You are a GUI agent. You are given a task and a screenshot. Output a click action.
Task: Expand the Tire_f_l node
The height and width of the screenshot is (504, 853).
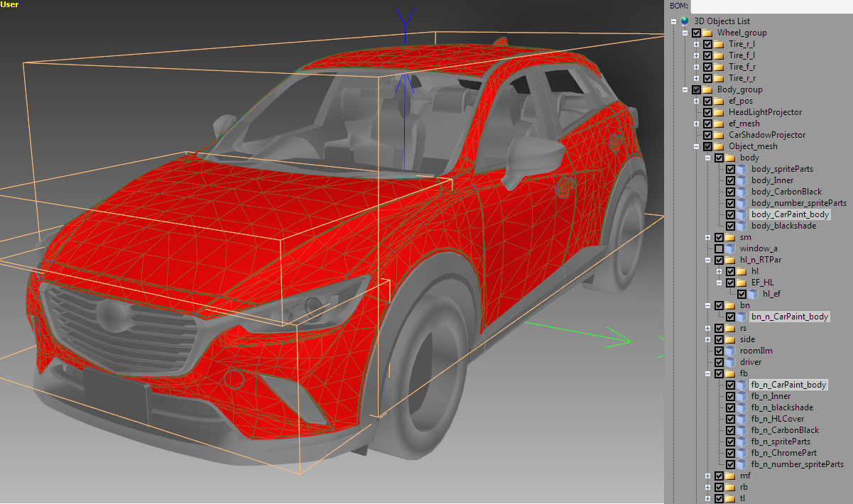(697, 55)
